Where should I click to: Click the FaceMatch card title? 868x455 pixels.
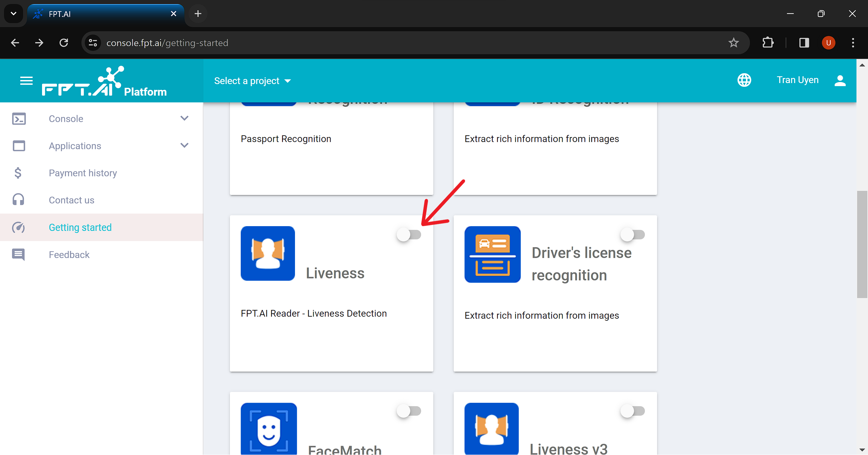pos(344,450)
